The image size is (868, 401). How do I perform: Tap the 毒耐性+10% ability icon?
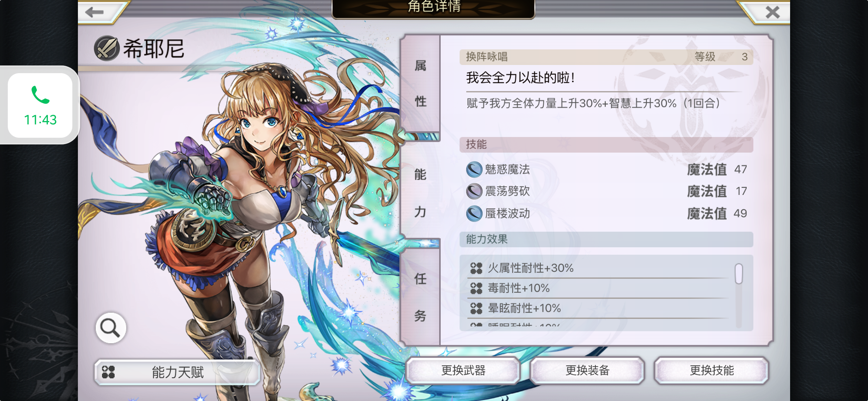click(476, 288)
